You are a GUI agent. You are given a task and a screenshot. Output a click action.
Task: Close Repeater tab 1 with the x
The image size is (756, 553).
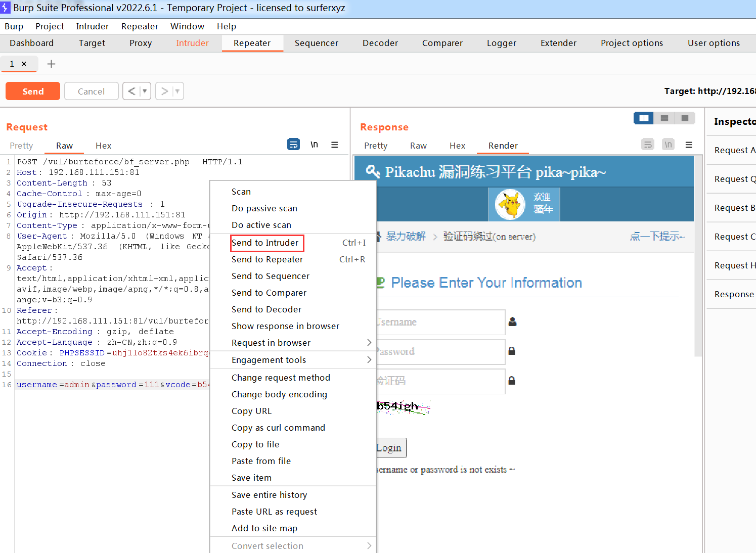tap(24, 64)
